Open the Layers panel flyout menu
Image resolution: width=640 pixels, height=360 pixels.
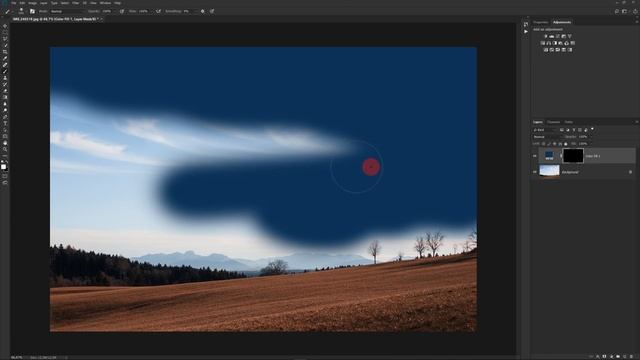pos(637,122)
